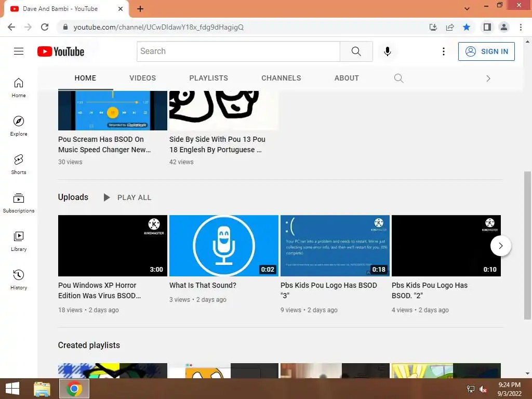Start voice search with microphone icon
Image resolution: width=532 pixels, height=399 pixels.
pyautogui.click(x=387, y=51)
